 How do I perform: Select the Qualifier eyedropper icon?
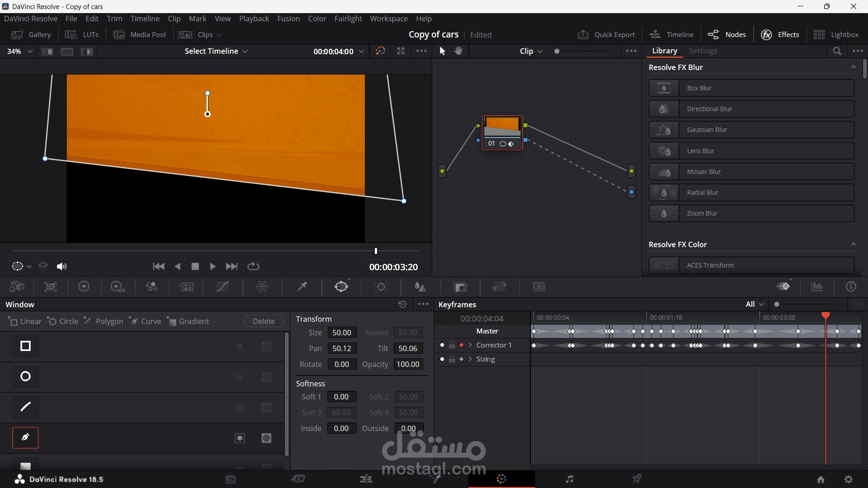302,286
